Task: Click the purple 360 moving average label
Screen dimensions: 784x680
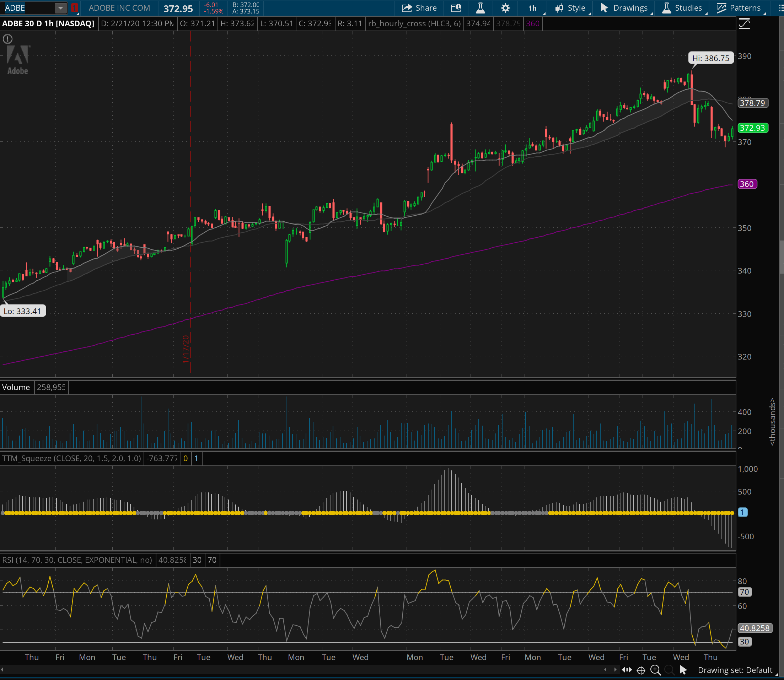Action: point(747,184)
